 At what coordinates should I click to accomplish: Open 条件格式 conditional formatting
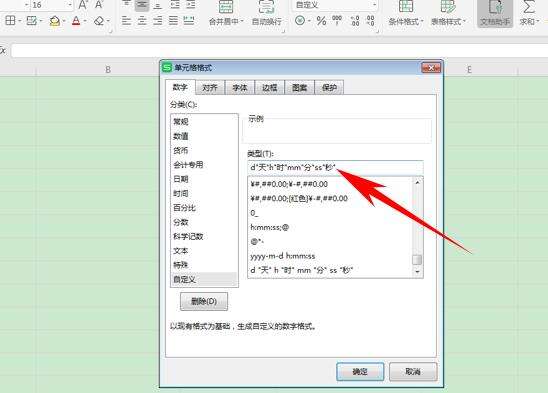(x=405, y=14)
